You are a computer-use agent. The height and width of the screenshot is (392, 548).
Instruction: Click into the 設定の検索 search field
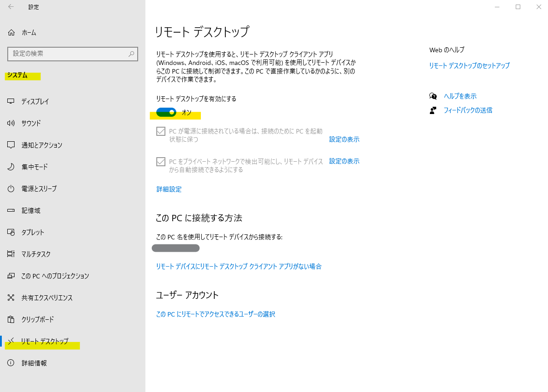(68, 54)
